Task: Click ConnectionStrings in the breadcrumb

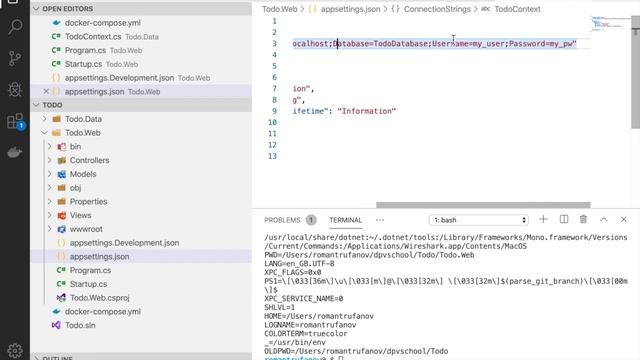Action: [437, 9]
